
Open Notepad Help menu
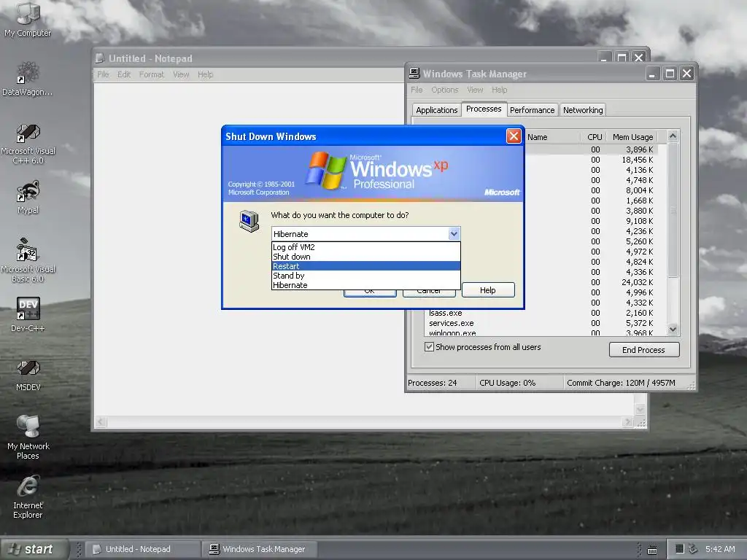pyautogui.click(x=205, y=75)
